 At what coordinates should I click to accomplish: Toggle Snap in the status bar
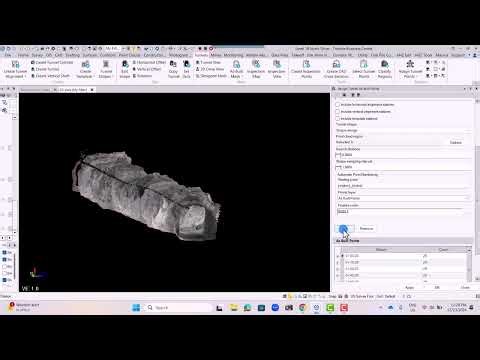[332, 296]
